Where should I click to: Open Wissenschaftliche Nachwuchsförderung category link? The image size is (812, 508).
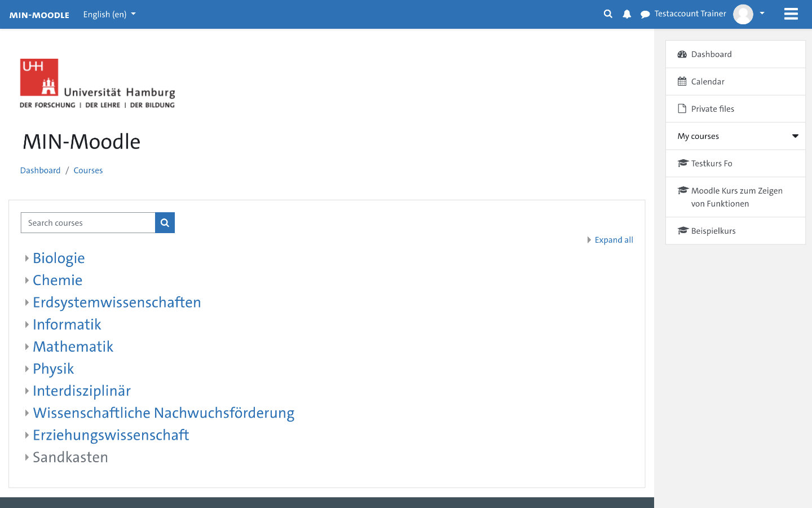point(164,413)
